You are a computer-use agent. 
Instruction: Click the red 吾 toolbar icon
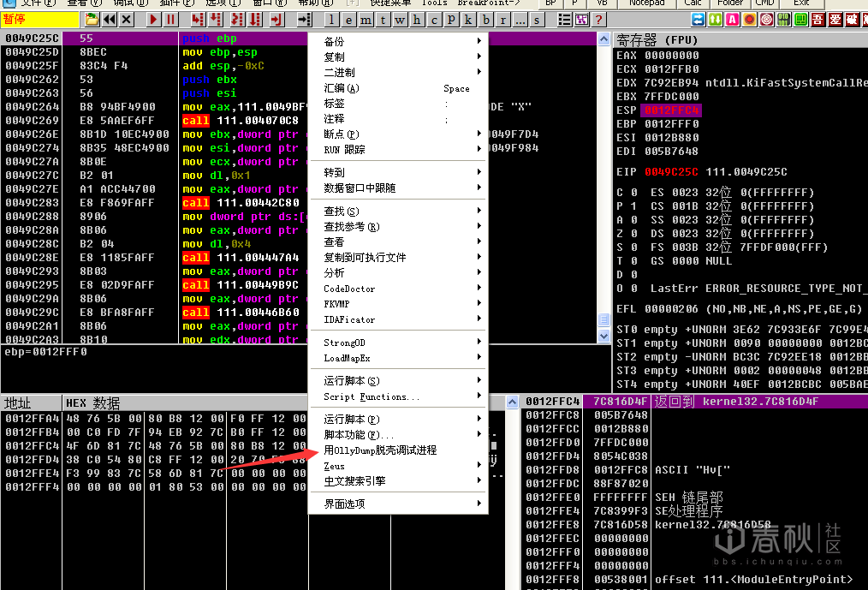[x=818, y=20]
